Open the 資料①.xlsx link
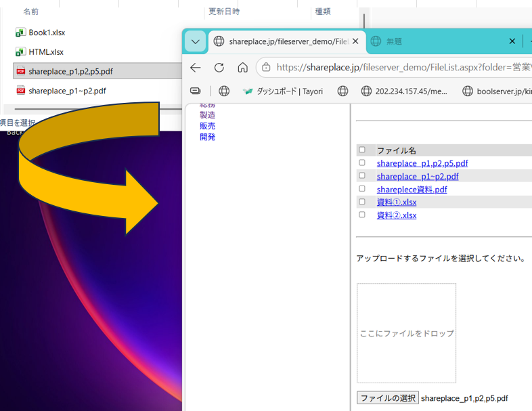Screen dimensions: 532x411 [x=396, y=202]
